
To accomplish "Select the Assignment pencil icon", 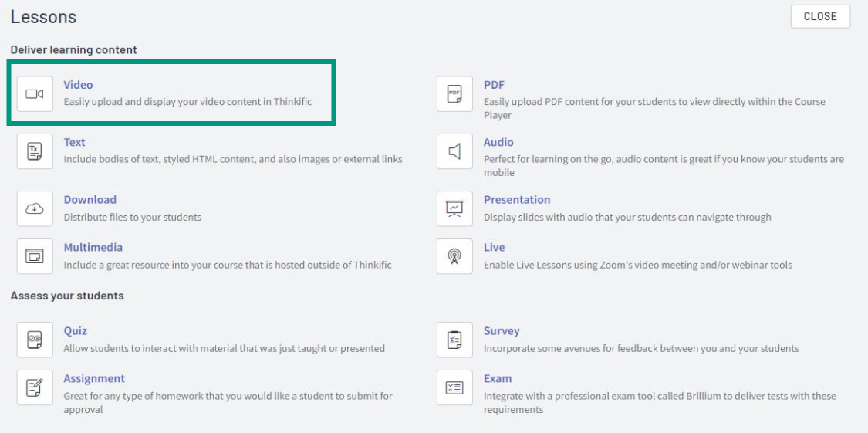I will [35, 387].
